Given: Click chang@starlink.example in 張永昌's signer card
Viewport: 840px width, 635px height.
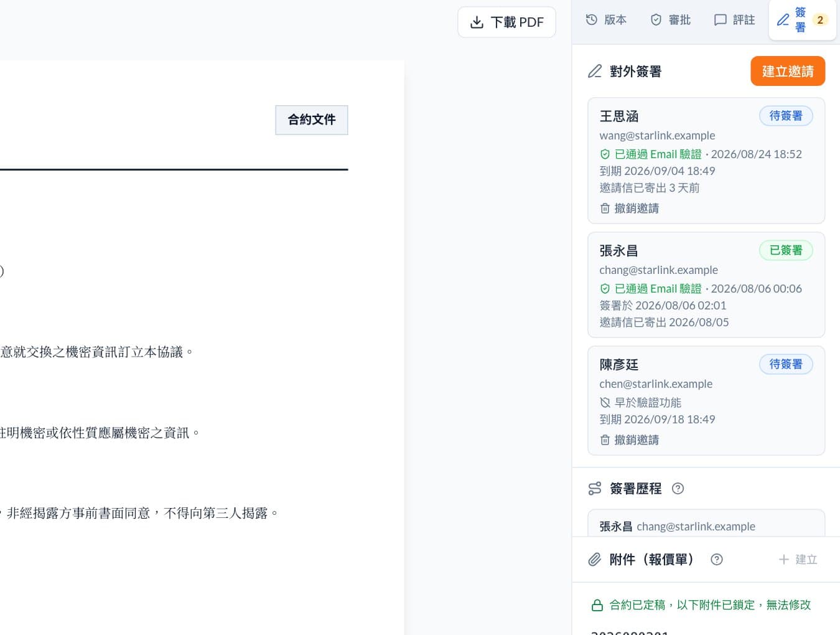Looking at the screenshot, I should (658, 270).
